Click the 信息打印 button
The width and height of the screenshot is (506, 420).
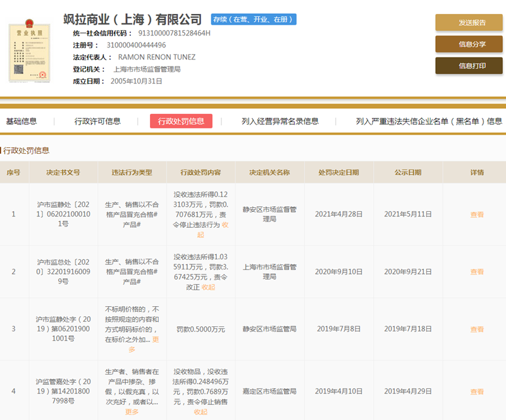click(x=469, y=66)
